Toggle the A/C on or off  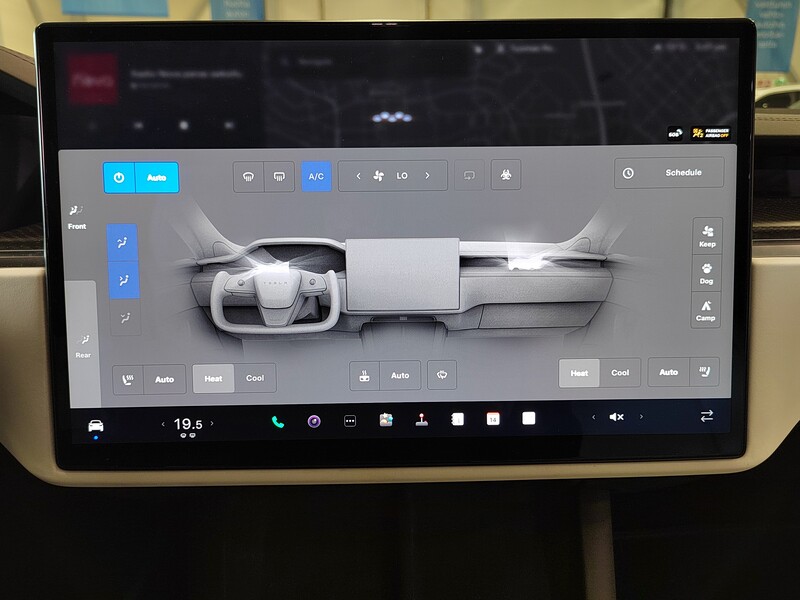(315, 174)
